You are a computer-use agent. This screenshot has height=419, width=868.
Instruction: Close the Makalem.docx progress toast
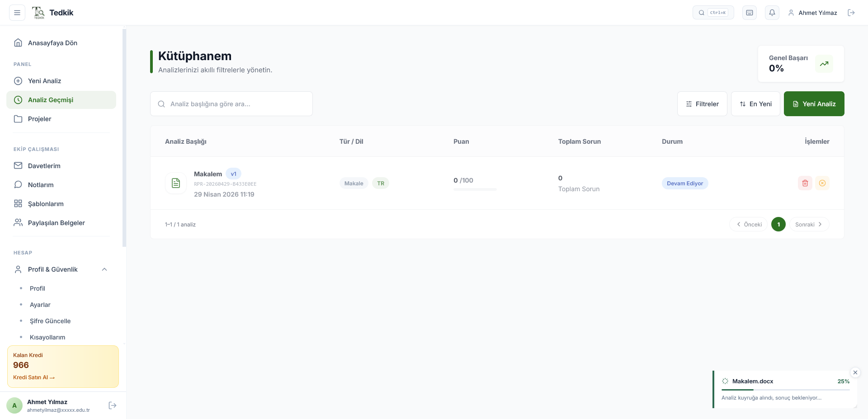click(x=855, y=372)
